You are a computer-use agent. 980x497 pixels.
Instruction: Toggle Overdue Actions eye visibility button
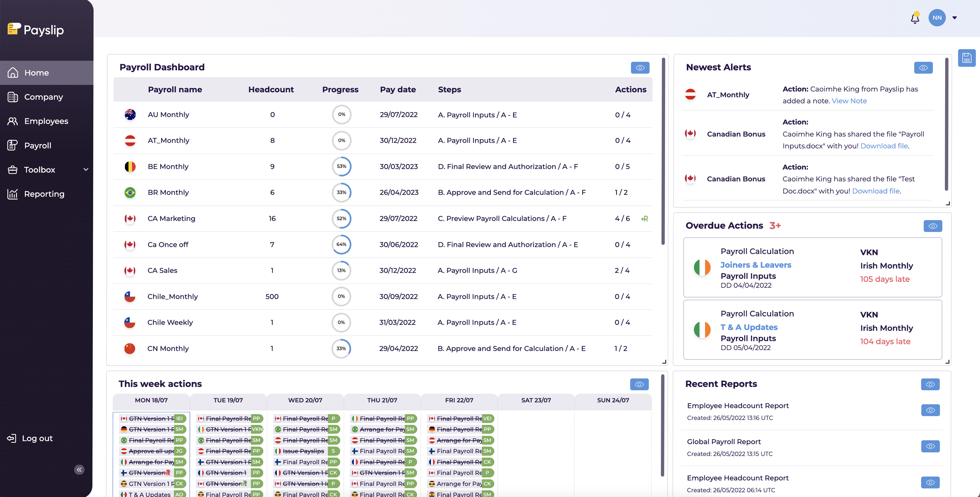(x=933, y=226)
